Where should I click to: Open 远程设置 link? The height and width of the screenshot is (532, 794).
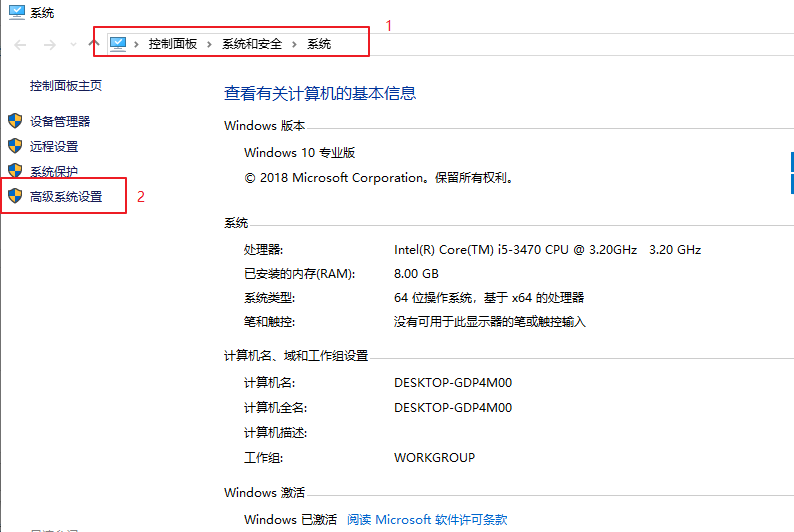54,147
